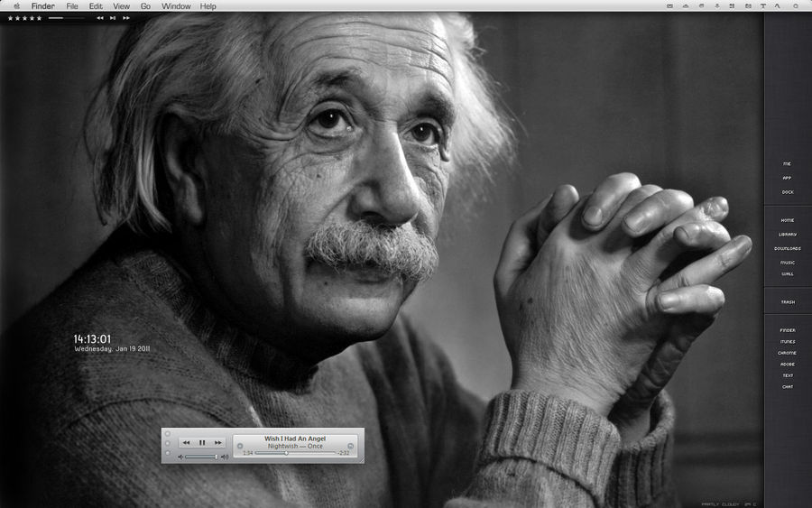Viewport: 812px width, 508px height.
Task: Launch CHROME from the sidebar launcher
Action: pyautogui.click(x=787, y=353)
